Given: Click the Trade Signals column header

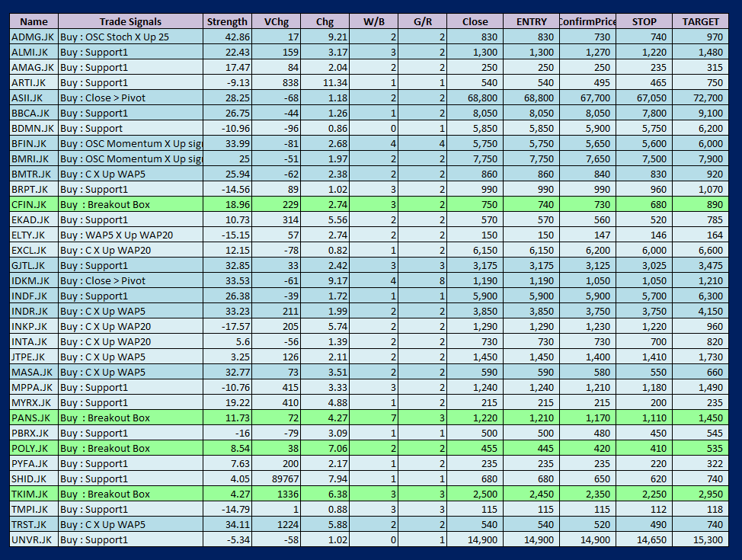Looking at the screenshot, I should pos(130,22).
